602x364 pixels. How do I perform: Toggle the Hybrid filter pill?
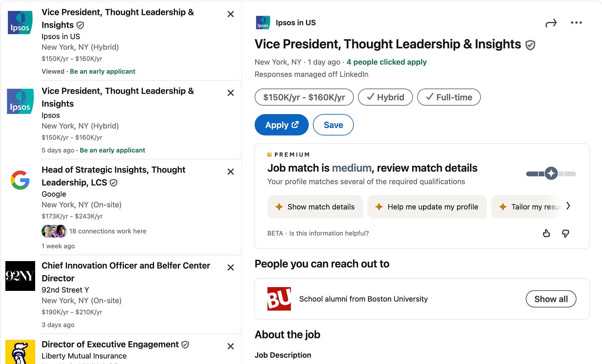click(x=385, y=97)
